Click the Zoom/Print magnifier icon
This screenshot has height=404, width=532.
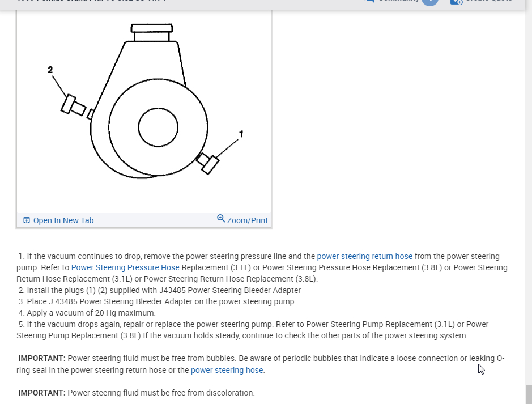point(221,219)
